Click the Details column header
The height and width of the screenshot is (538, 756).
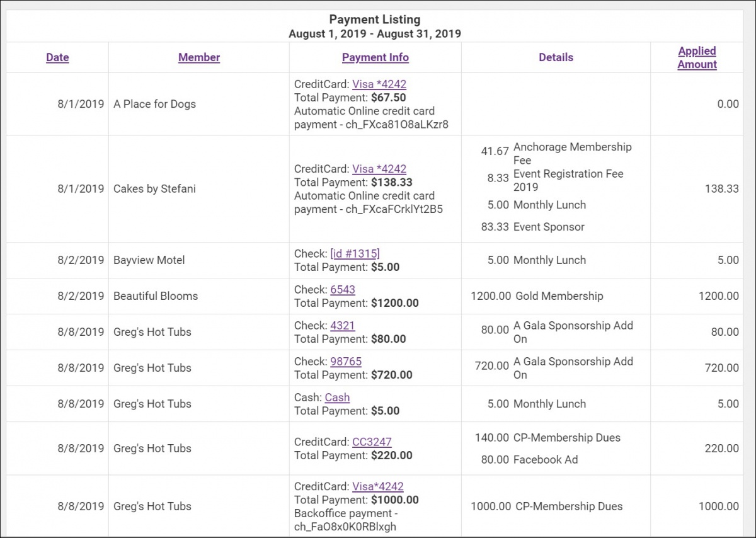click(x=556, y=57)
